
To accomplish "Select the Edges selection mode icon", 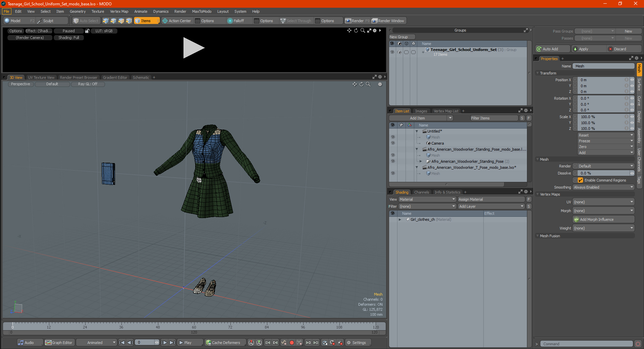I will (113, 21).
